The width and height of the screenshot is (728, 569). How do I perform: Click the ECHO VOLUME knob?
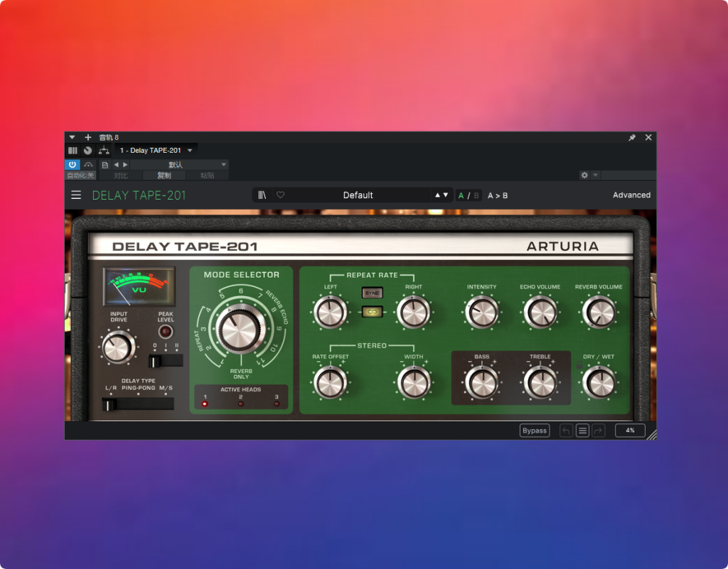540,312
